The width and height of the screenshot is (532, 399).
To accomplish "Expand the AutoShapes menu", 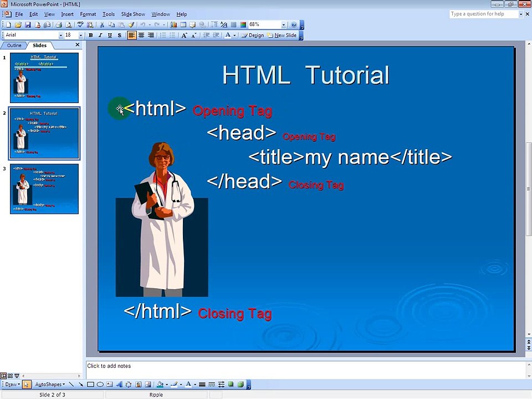I will [x=50, y=385].
